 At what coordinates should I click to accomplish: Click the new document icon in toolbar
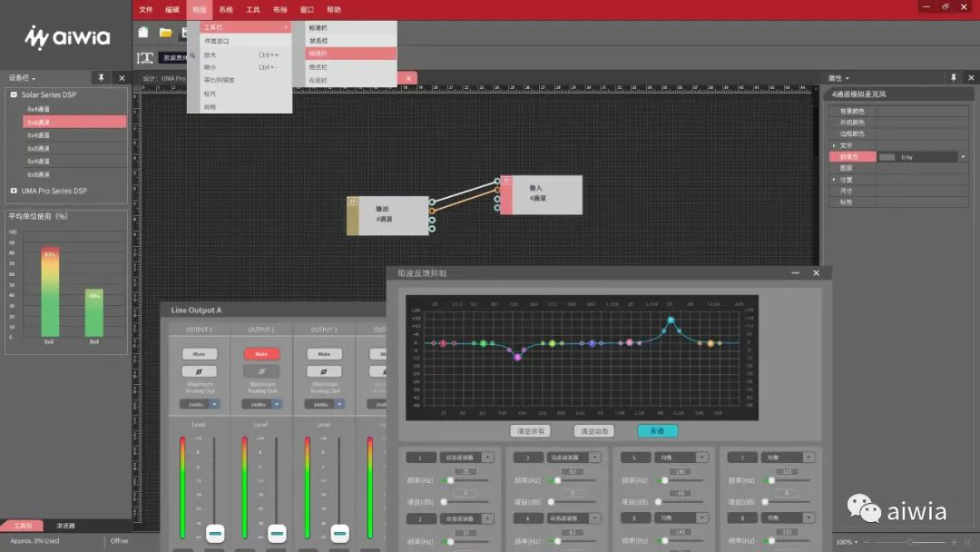click(143, 33)
